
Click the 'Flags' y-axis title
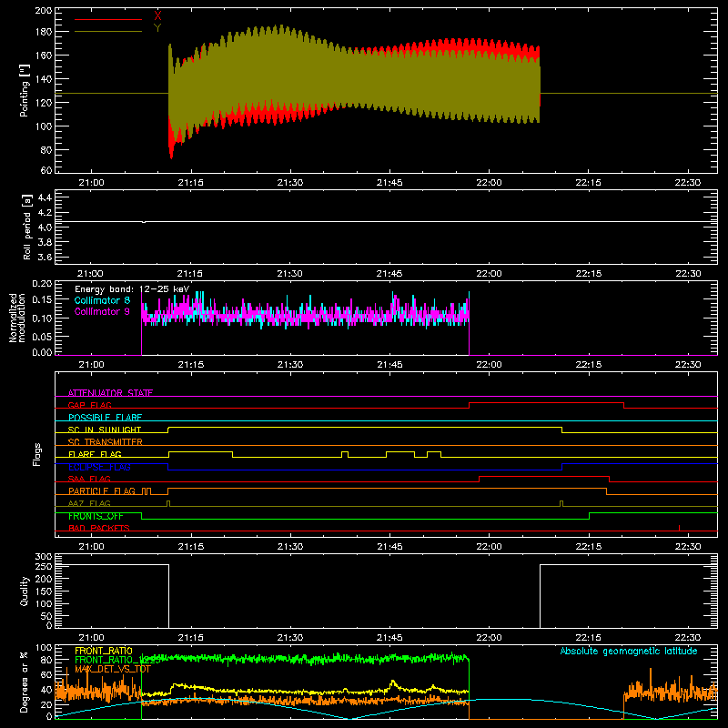tap(36, 454)
